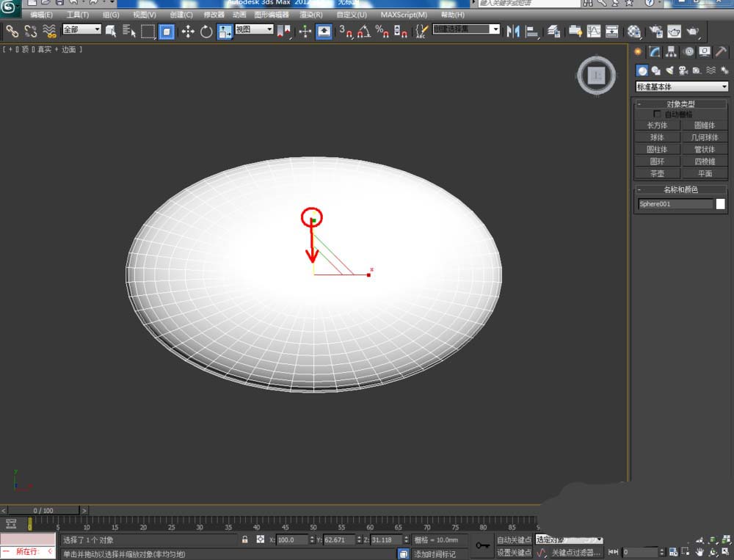Toggle 自动关键点 auto key mode

tap(514, 540)
